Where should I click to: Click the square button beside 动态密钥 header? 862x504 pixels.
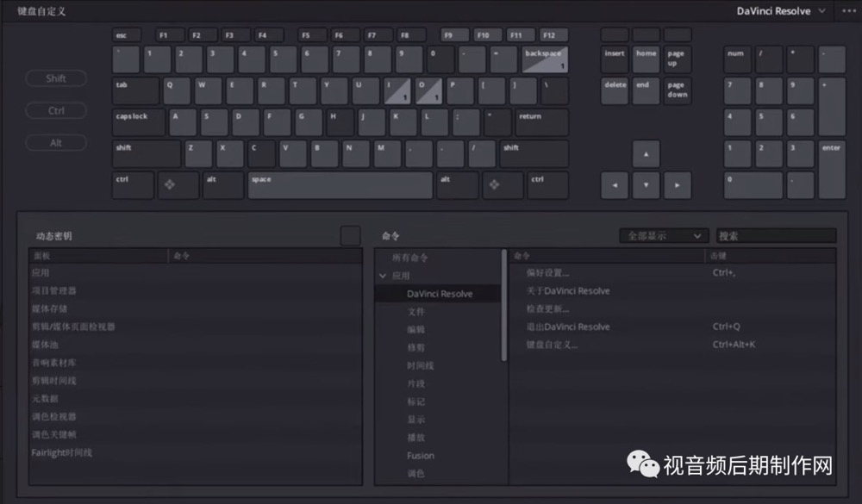350,236
